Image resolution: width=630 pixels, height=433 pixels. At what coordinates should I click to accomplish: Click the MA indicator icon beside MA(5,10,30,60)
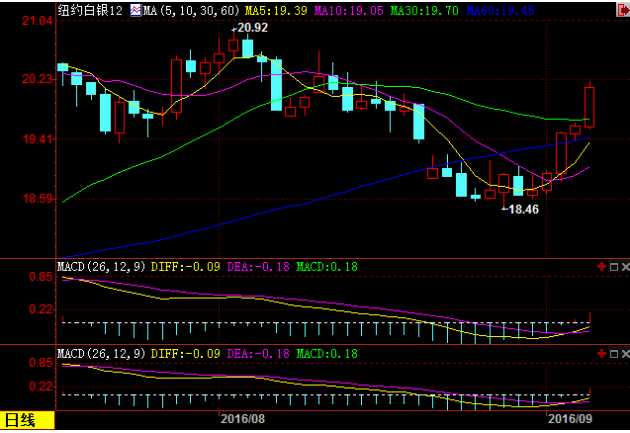click(135, 10)
